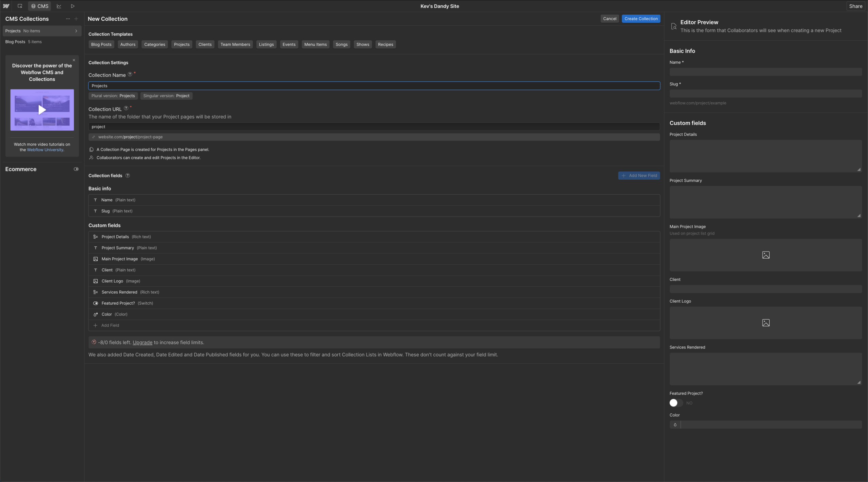The height and width of the screenshot is (482, 868).
Task: Toggle Ecommerce visibility with the eye icon
Action: coord(76,169)
